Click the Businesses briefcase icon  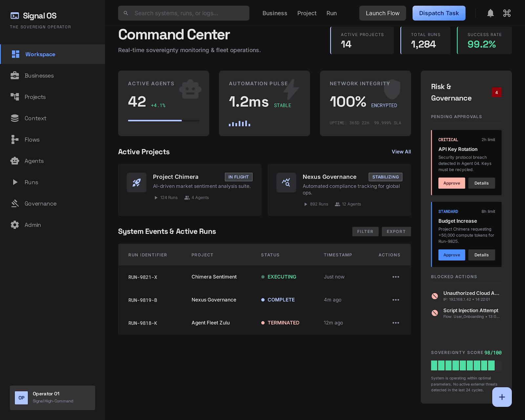tap(15, 75)
